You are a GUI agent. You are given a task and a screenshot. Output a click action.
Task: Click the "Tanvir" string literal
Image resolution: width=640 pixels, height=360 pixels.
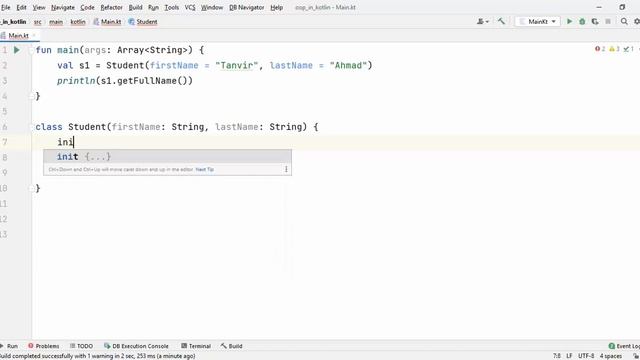pos(237,66)
